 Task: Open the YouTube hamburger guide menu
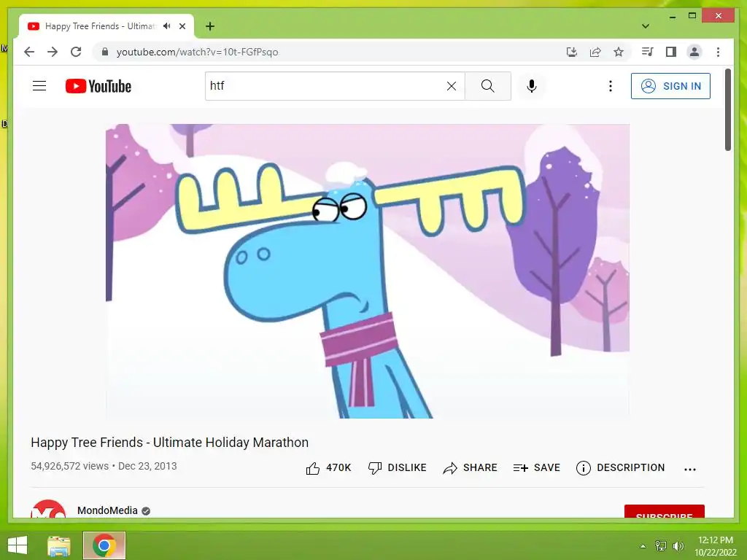[39, 86]
